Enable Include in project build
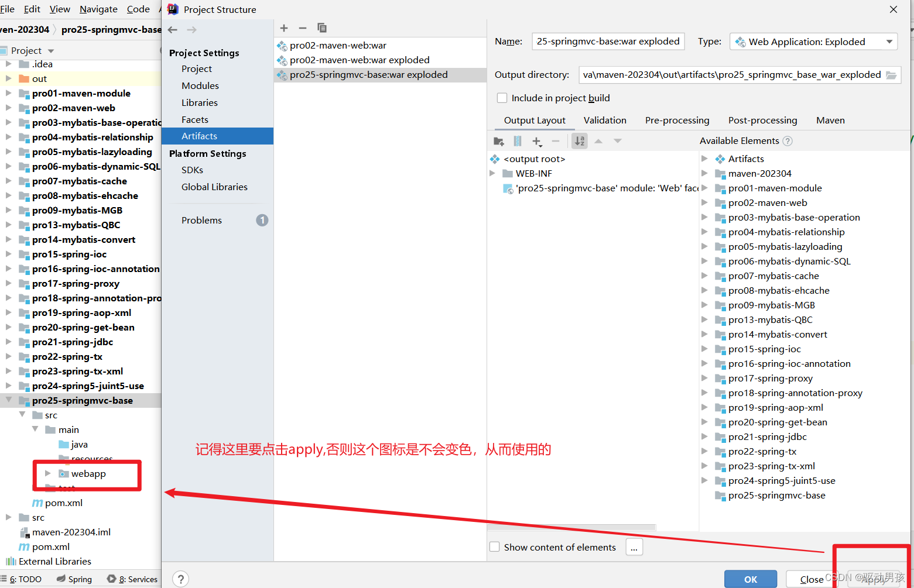The image size is (914, 588). tap(502, 98)
